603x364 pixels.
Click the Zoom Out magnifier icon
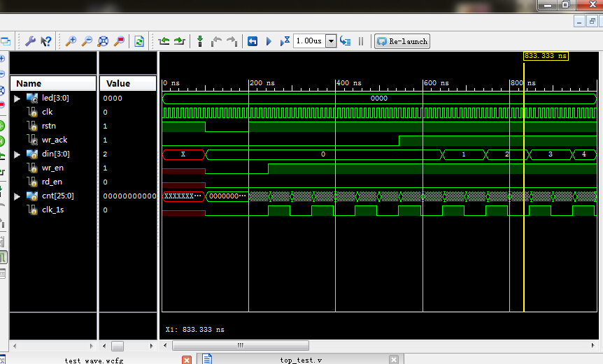pos(87,41)
